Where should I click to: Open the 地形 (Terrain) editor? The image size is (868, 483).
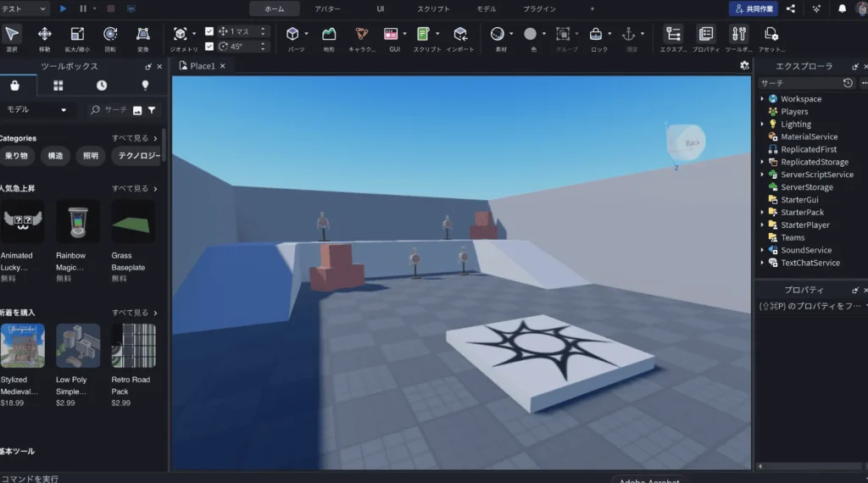pyautogui.click(x=329, y=34)
